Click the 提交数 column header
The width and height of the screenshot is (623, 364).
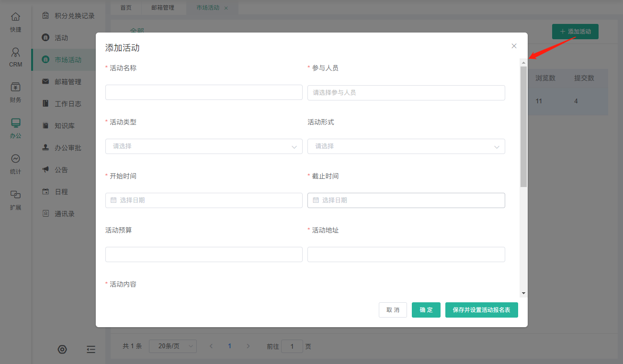point(584,78)
